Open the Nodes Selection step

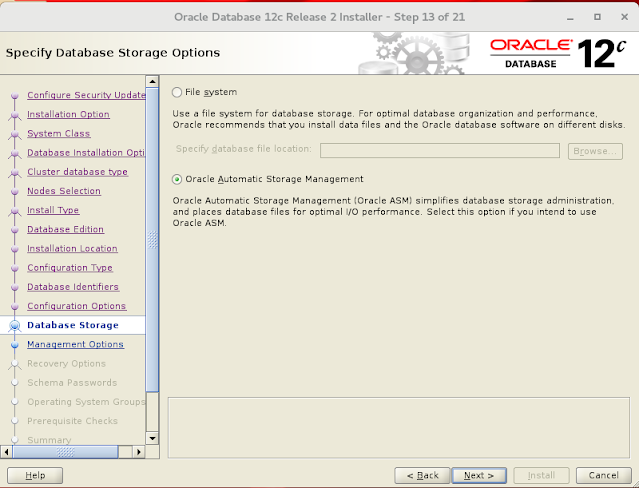64,191
